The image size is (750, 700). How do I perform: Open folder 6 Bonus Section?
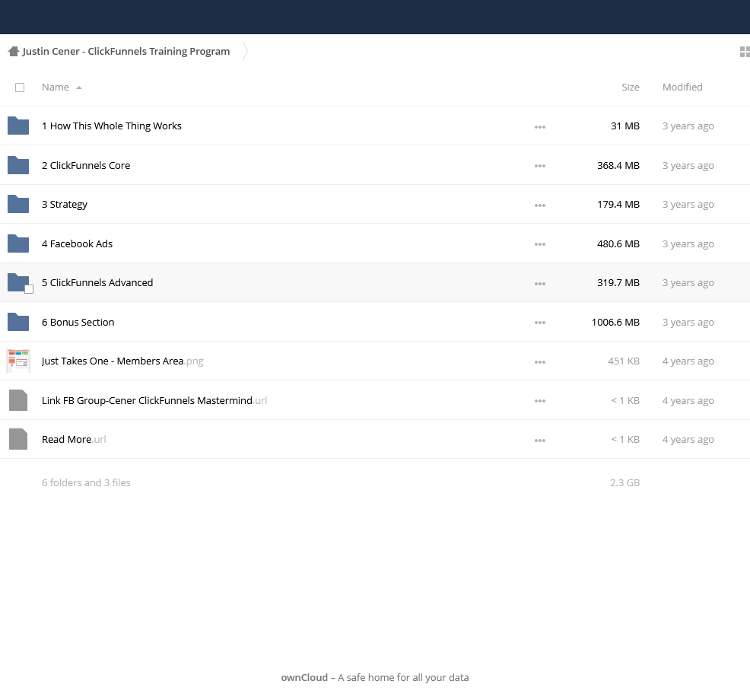[x=78, y=322]
